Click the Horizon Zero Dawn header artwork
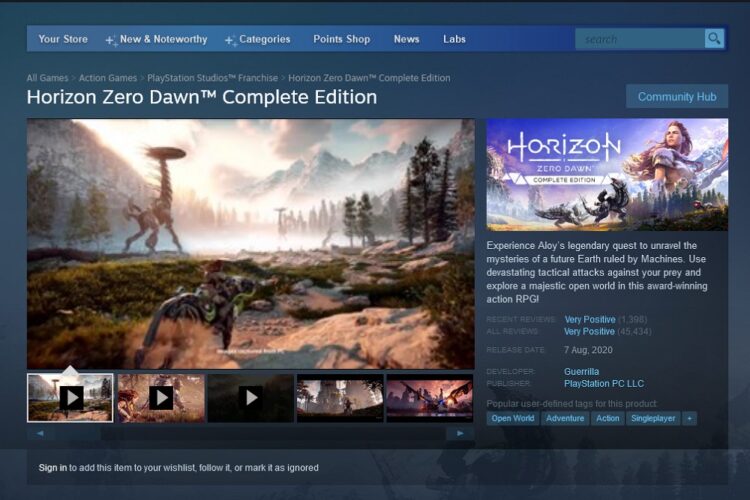This screenshot has height=500, width=750. pos(607,175)
